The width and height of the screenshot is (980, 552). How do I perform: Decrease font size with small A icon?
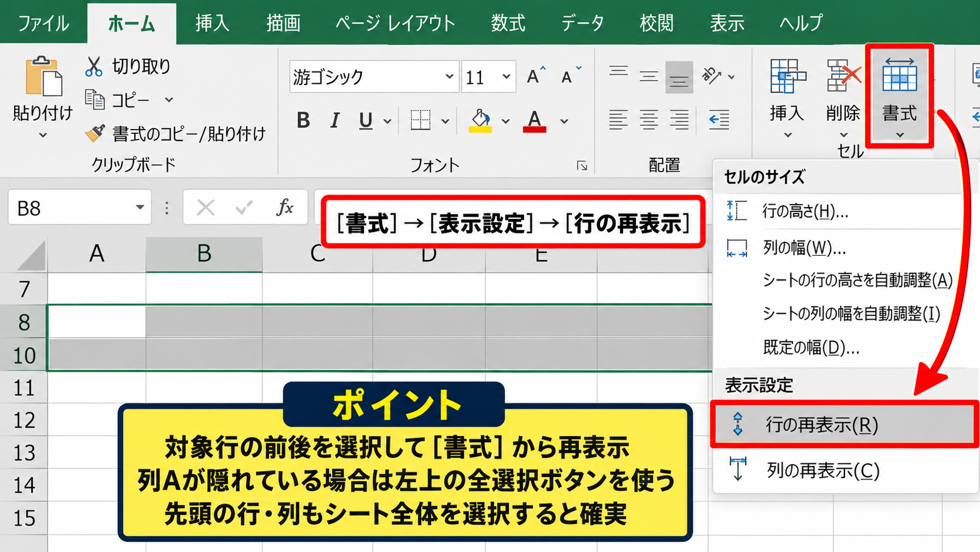pos(570,76)
